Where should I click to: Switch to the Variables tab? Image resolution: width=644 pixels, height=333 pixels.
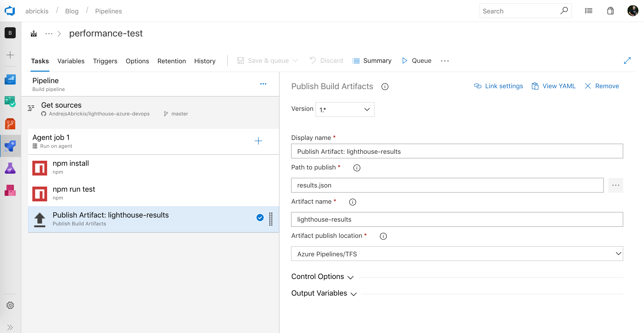tap(71, 61)
